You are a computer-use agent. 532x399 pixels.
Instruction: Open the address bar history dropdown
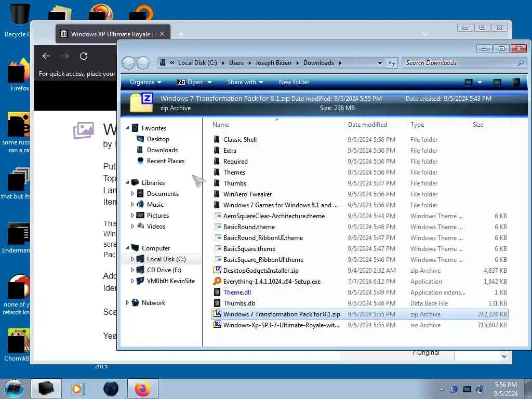pos(380,63)
